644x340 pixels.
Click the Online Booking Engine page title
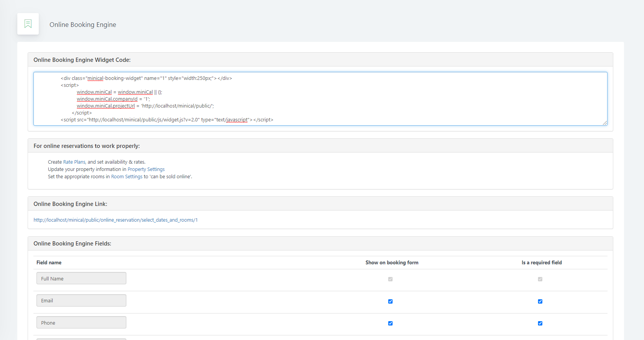(83, 25)
